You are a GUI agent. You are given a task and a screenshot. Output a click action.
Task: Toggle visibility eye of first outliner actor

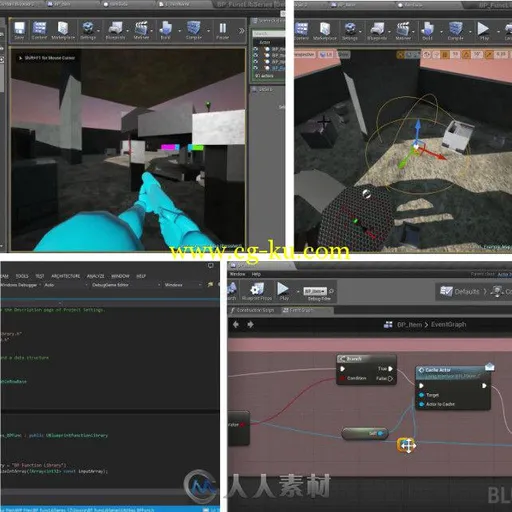[x=256, y=49]
